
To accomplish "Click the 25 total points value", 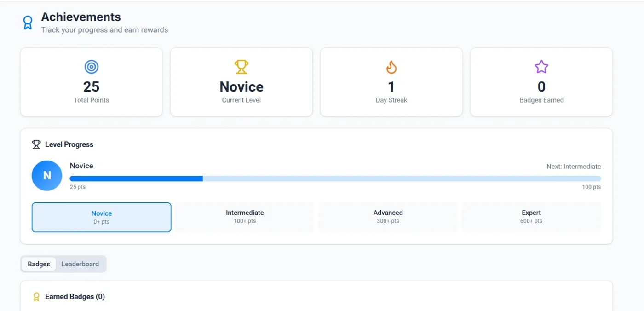I will click(92, 86).
